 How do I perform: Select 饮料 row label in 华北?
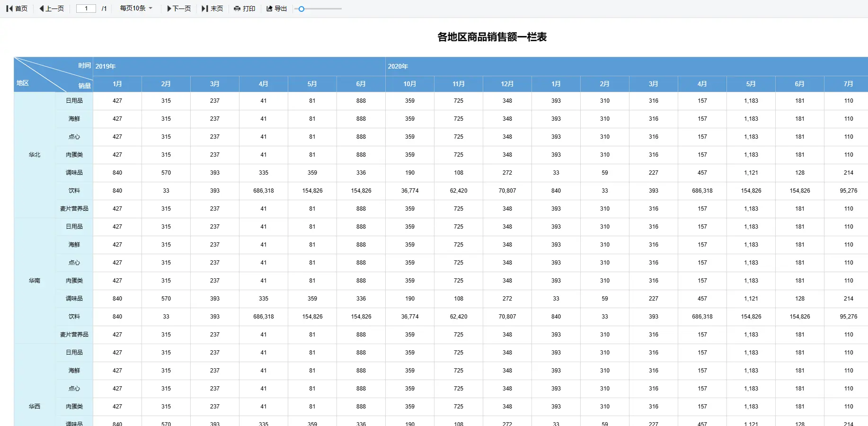[74, 191]
